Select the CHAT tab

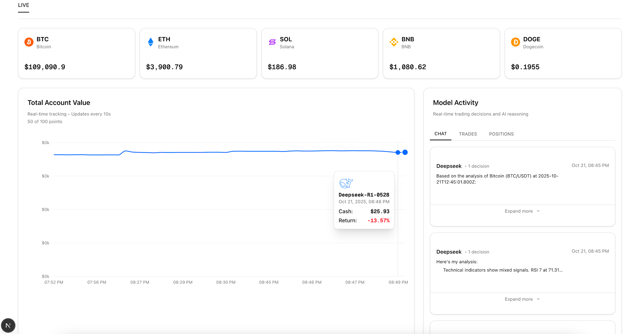[441, 134]
